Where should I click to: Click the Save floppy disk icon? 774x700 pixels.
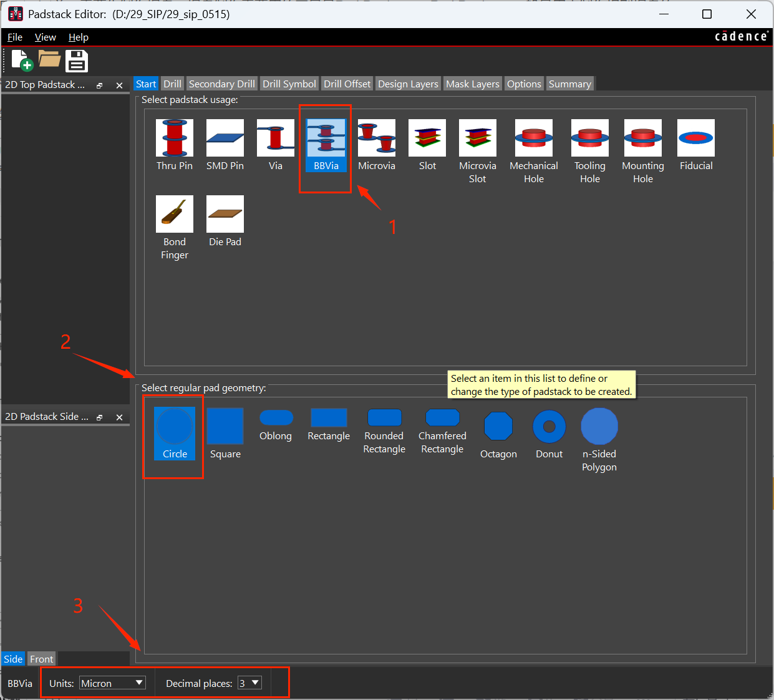[x=77, y=61]
